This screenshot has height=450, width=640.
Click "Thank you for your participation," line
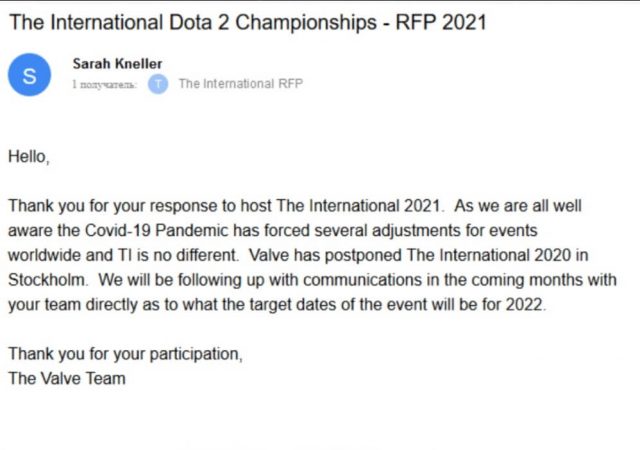pos(125,355)
